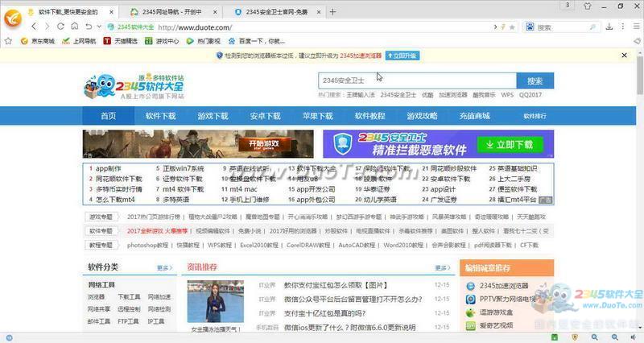Open the skin shirt icon in title bar

pyautogui.click(x=588, y=6)
